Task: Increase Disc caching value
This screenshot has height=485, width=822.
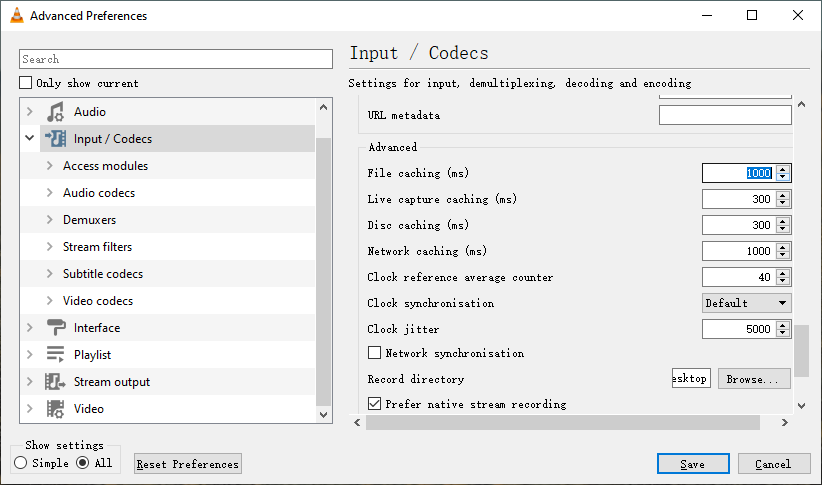Action: coord(783,221)
